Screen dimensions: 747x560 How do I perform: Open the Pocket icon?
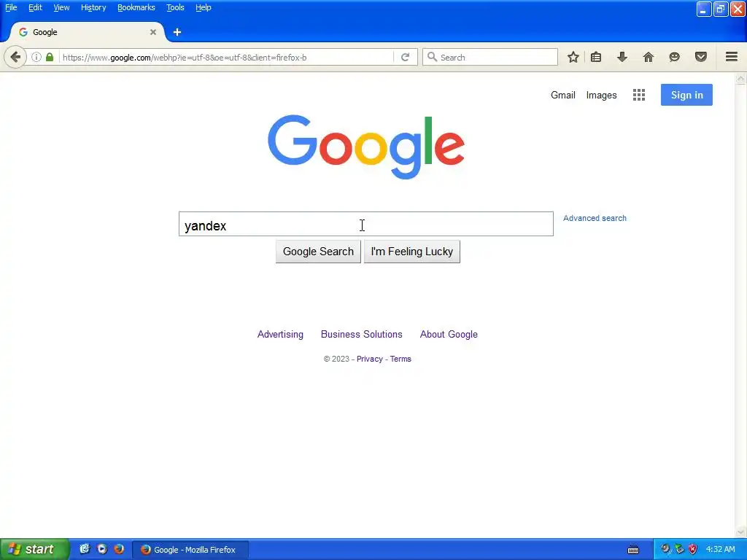point(701,57)
